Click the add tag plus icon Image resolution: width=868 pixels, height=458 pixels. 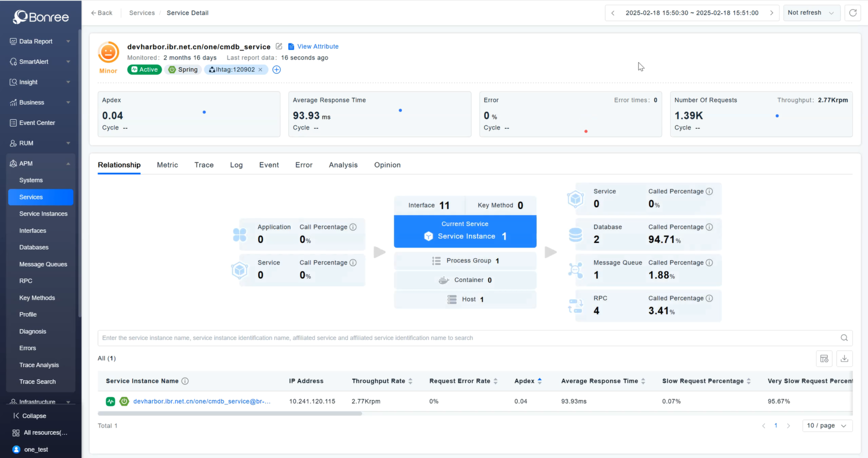(x=277, y=69)
